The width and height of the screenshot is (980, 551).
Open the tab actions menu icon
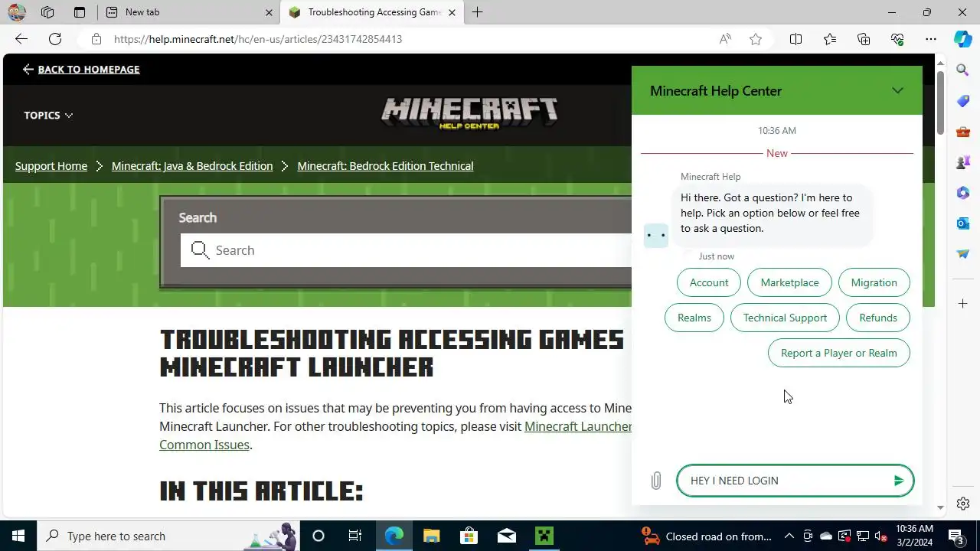80,12
